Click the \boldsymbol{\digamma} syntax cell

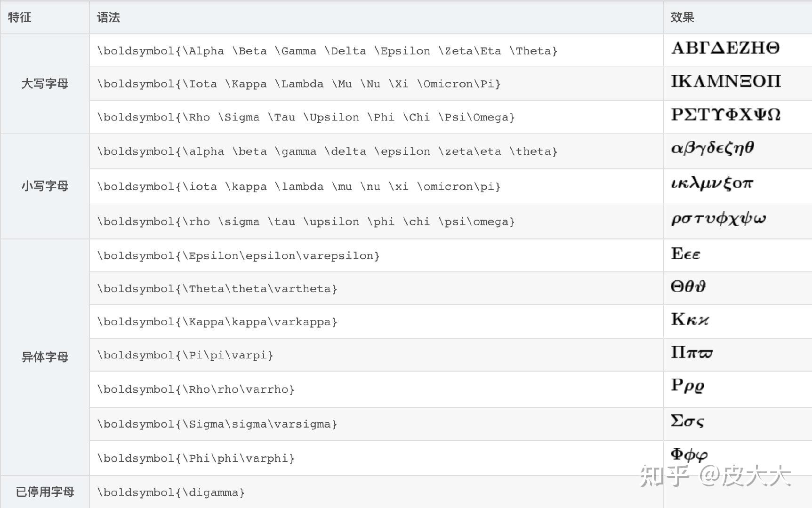tap(171, 492)
